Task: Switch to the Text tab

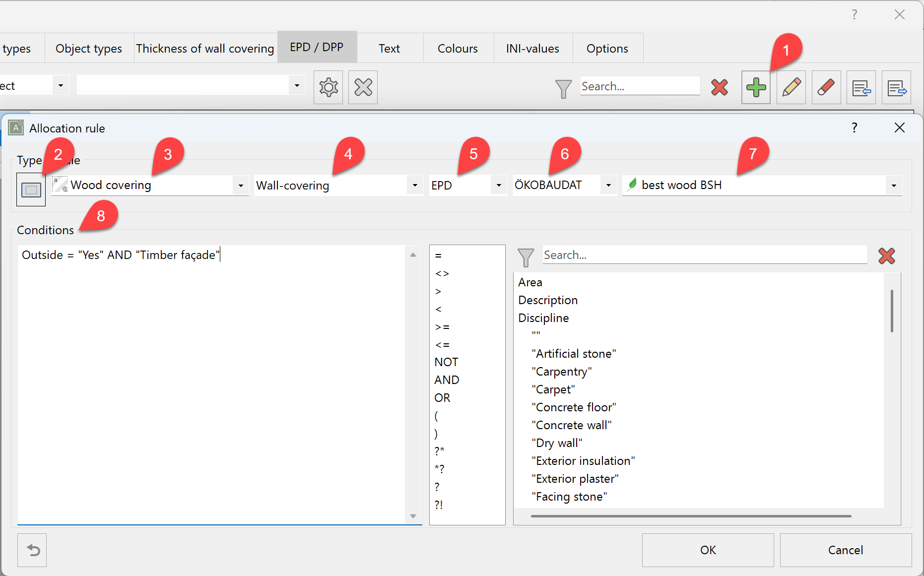Action: [389, 49]
